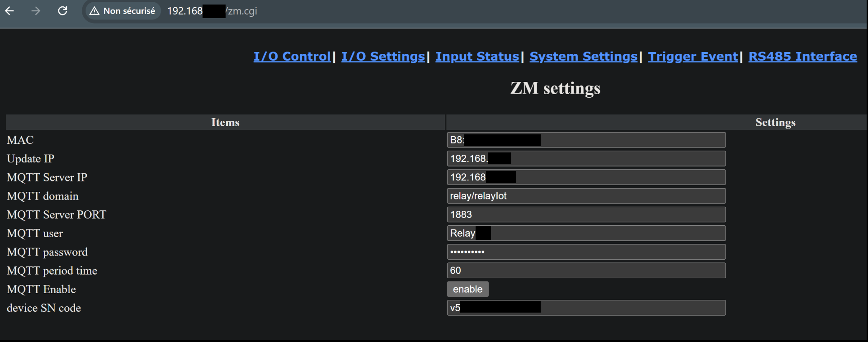This screenshot has width=868, height=342.
Task: Click the MQTT domain field with relay/relaylot
Action: [586, 196]
